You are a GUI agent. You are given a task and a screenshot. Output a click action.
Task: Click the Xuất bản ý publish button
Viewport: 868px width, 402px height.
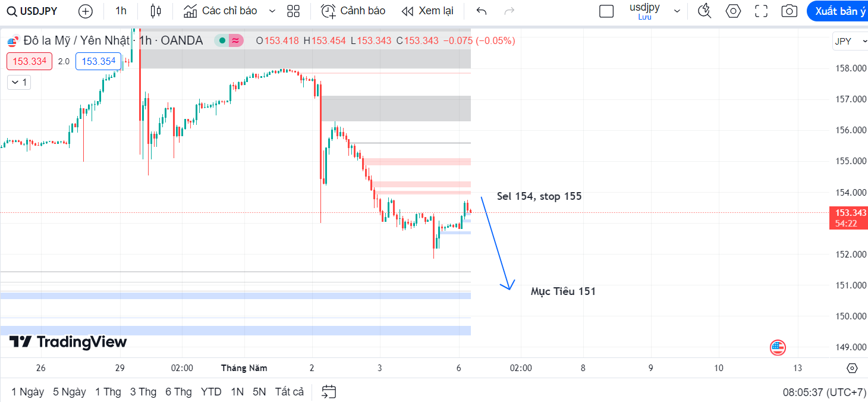839,11
